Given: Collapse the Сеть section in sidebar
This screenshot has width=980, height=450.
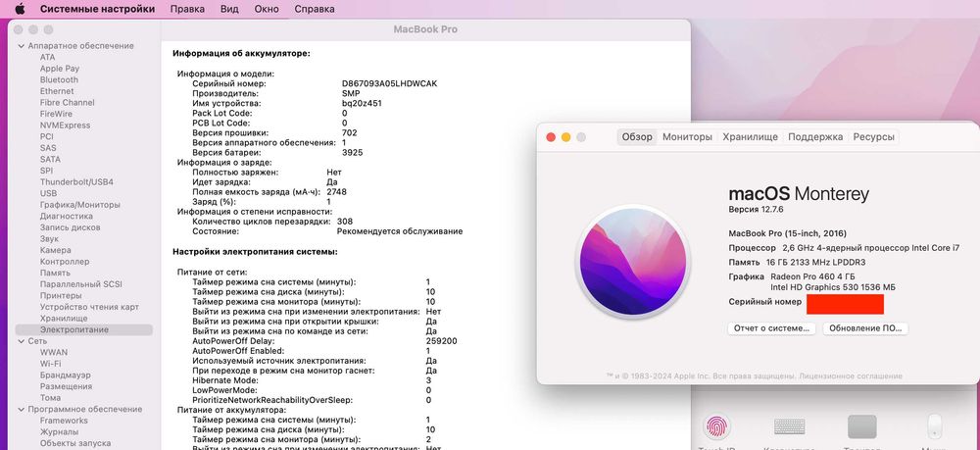Looking at the screenshot, I should [22, 341].
